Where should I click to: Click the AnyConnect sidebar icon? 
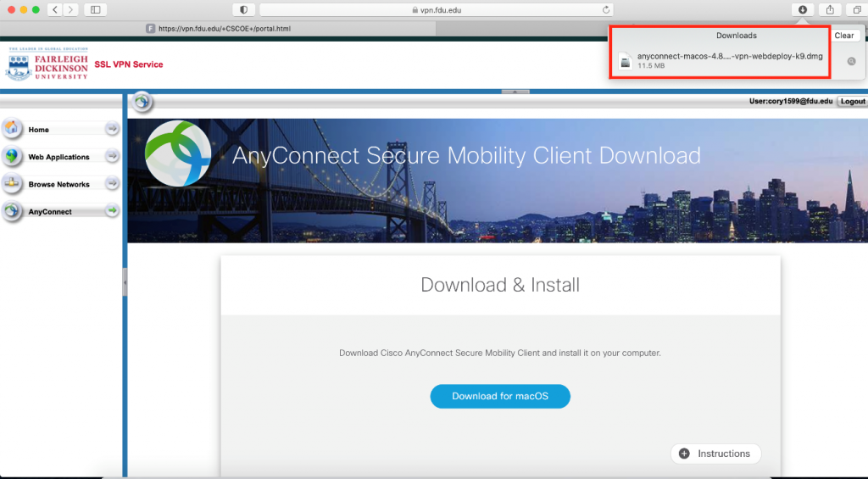12,210
